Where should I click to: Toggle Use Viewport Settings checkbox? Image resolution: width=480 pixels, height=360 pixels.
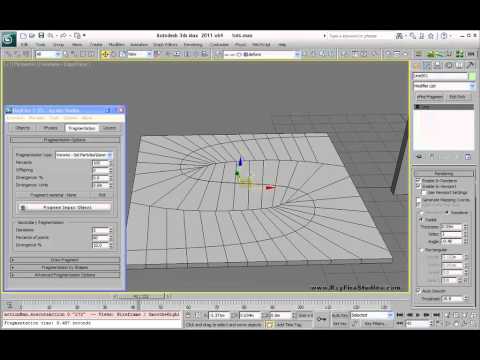point(424,193)
